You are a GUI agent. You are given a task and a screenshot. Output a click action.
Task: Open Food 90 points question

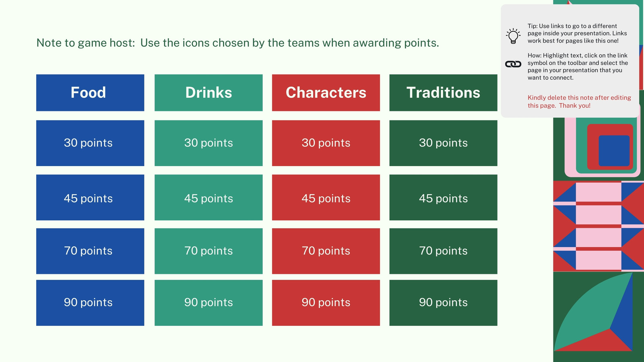point(90,302)
